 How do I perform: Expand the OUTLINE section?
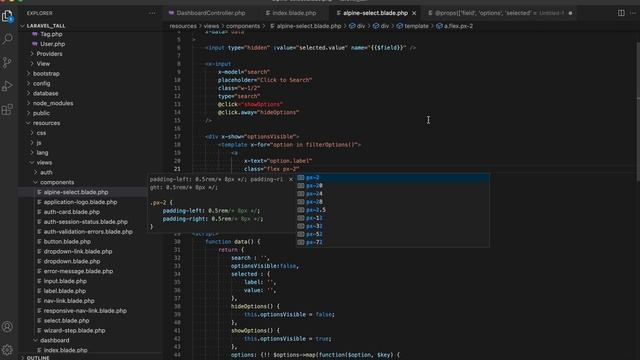pyautogui.click(x=38, y=357)
